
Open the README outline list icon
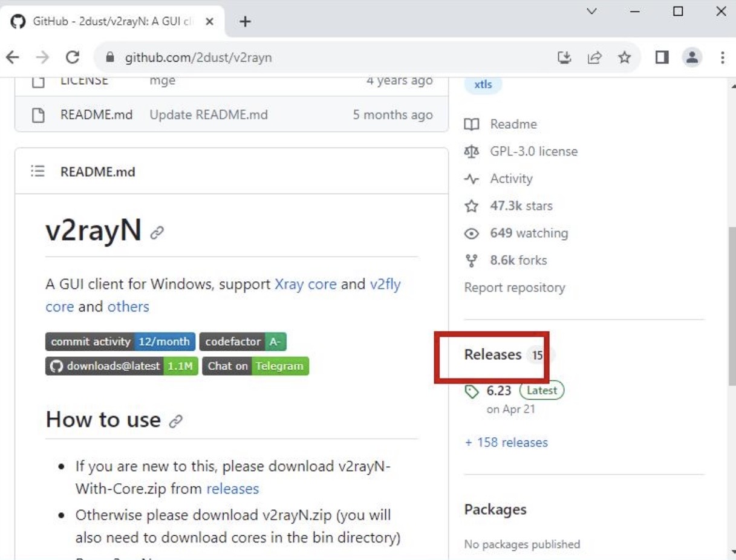click(37, 172)
